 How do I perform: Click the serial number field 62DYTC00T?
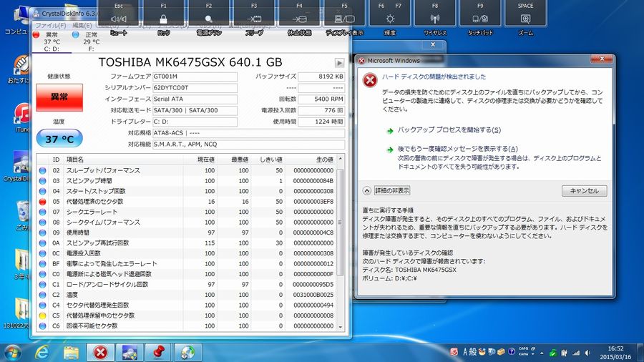[x=195, y=88]
